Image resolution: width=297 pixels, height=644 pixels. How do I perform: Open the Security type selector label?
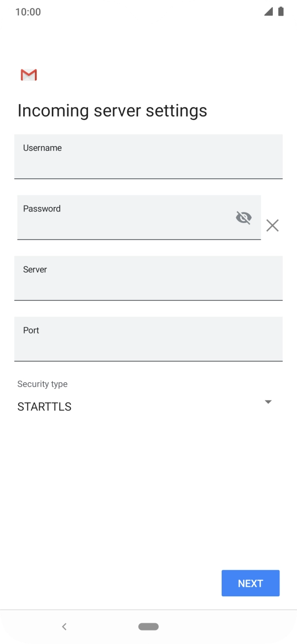click(42, 384)
